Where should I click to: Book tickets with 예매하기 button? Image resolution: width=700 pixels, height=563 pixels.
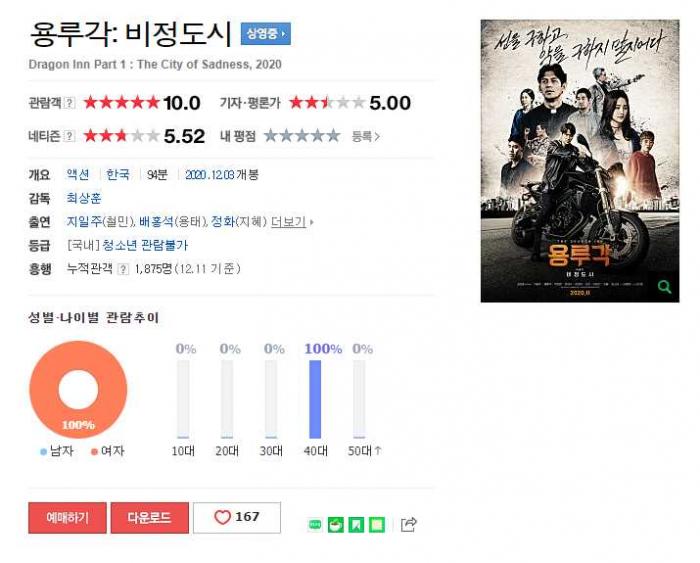tap(67, 517)
